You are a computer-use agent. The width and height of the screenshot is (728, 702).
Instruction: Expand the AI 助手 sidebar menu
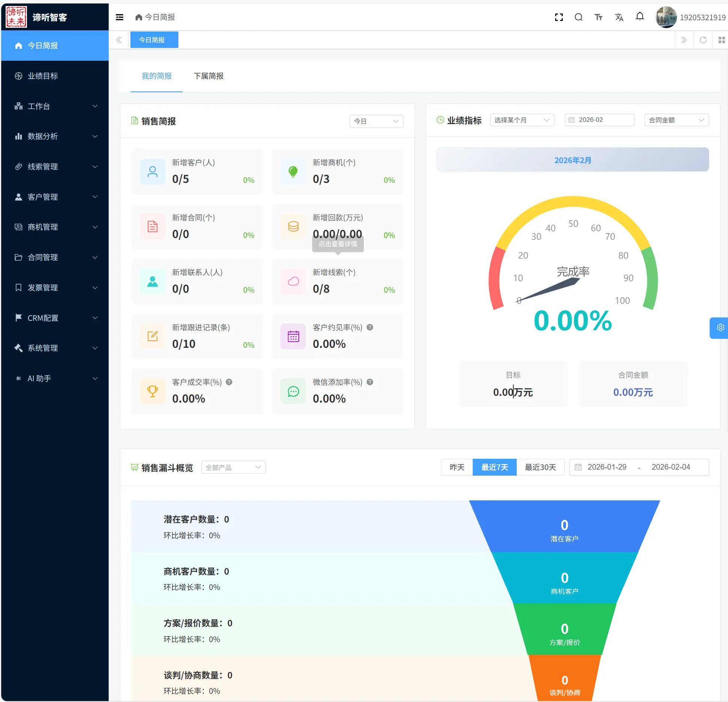pyautogui.click(x=55, y=379)
